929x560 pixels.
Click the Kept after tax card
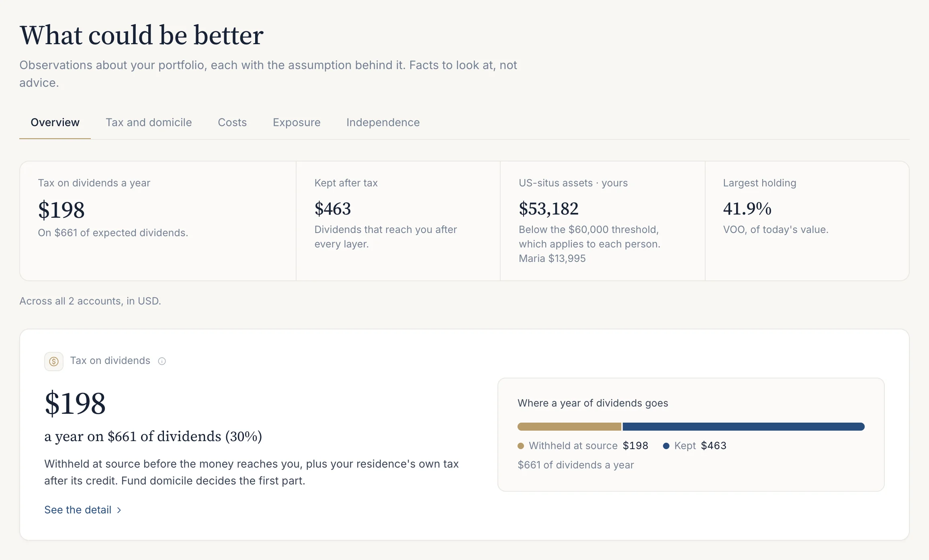(398, 221)
